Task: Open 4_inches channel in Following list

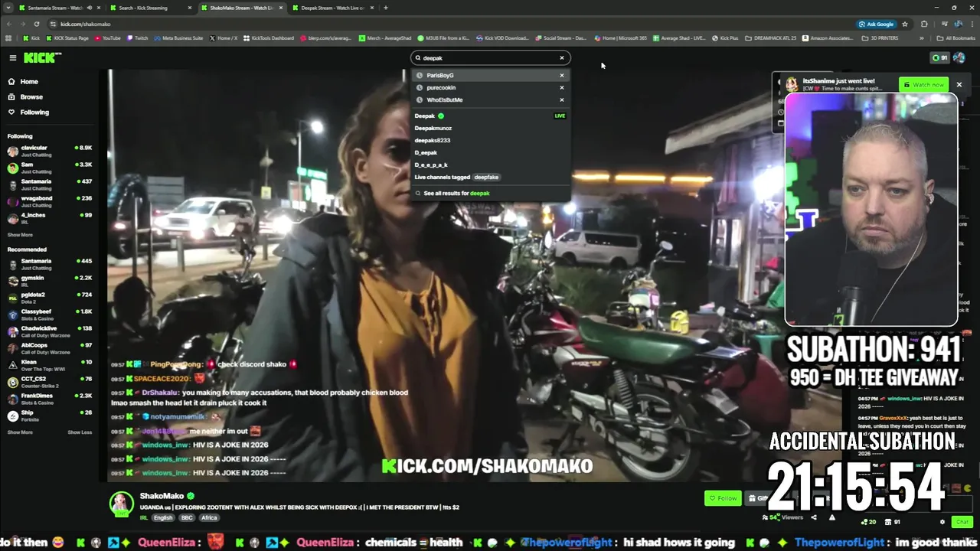Action: point(50,217)
